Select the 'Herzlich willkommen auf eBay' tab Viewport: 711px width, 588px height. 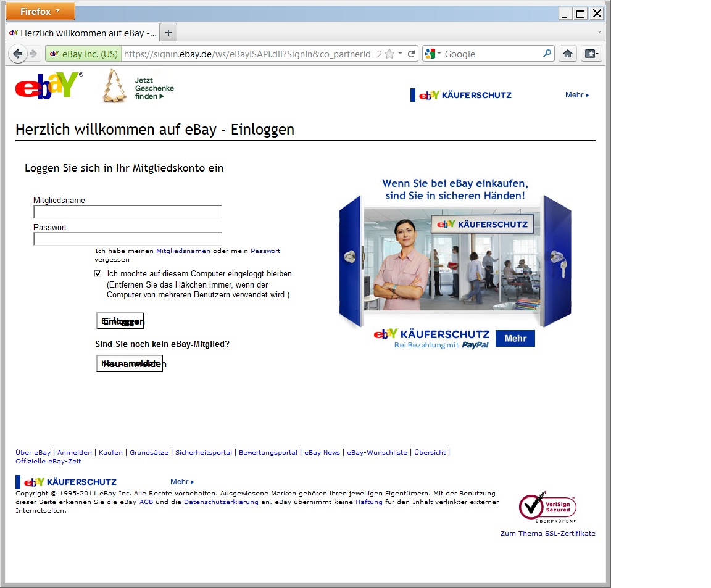tap(83, 33)
